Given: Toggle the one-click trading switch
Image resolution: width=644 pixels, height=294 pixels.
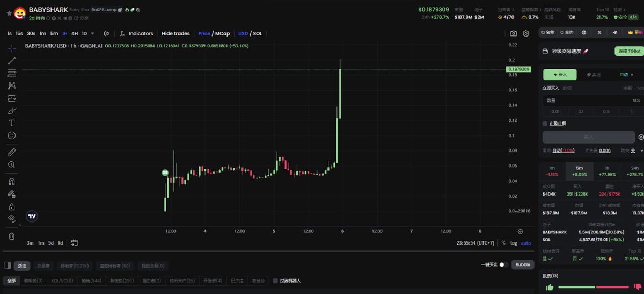Looking at the screenshot, I should click(503, 264).
